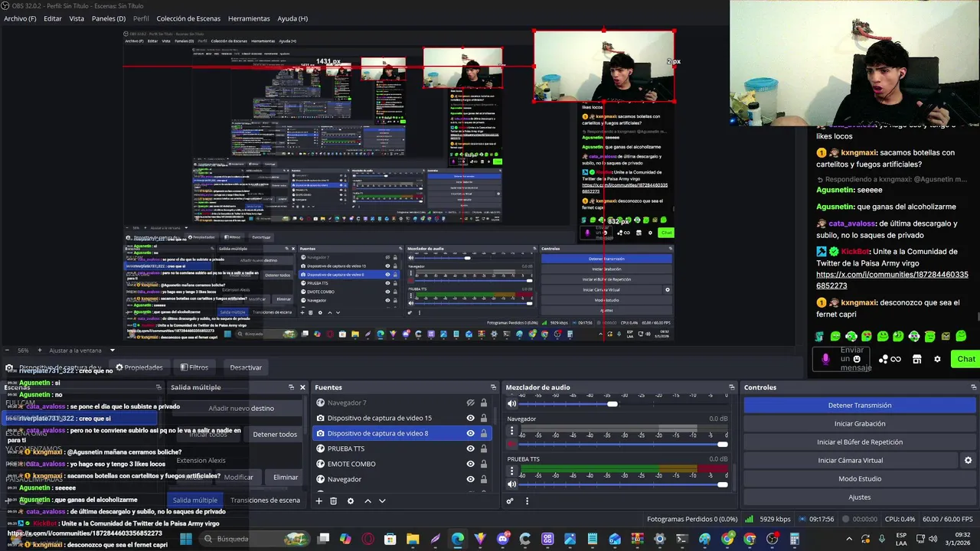Click Iniciar Cámara Virtual
980x551 pixels.
(851, 461)
